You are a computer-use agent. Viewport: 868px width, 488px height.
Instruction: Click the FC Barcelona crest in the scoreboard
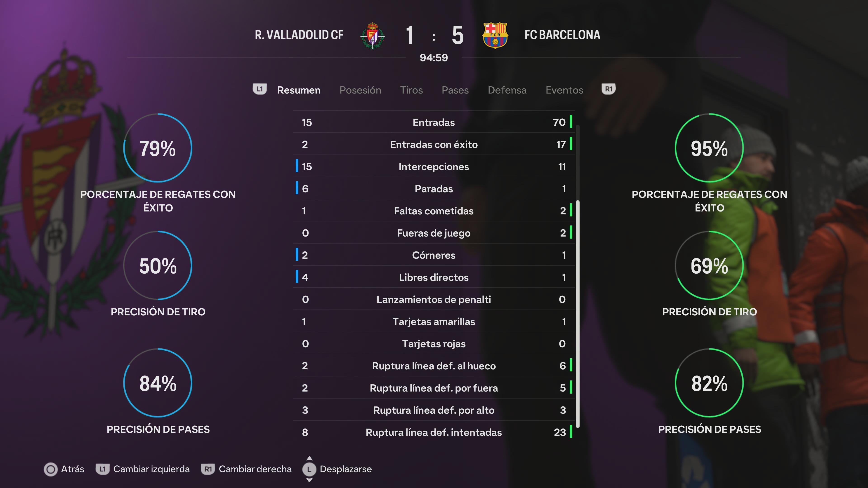click(495, 35)
